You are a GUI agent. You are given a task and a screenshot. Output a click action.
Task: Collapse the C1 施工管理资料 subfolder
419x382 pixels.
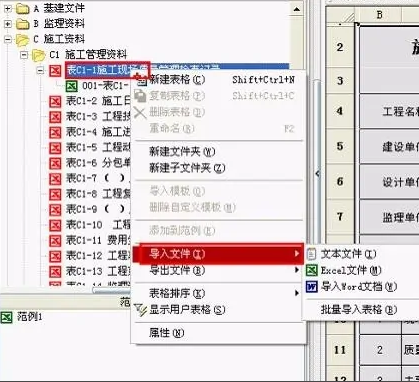tap(24, 55)
